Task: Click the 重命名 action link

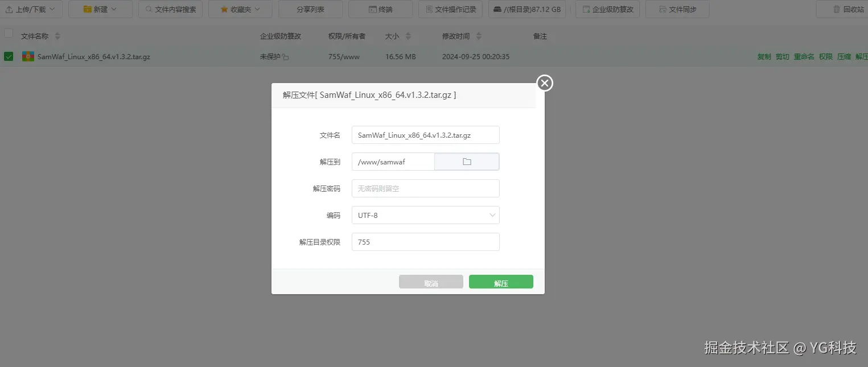Action: (804, 57)
